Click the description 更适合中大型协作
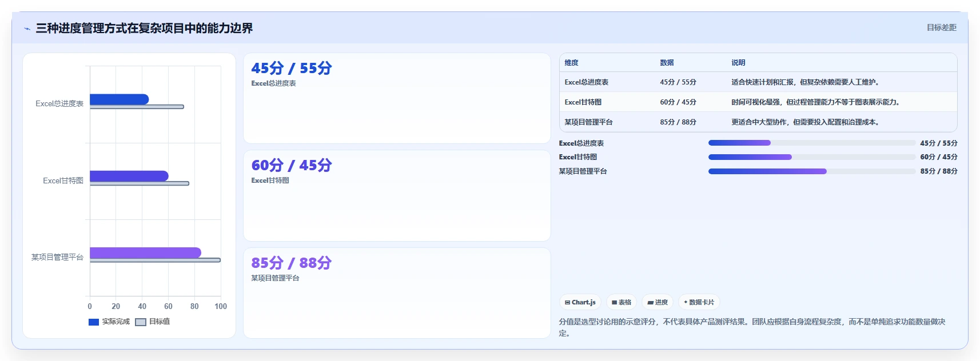This screenshot has width=980, height=361. tap(806, 122)
